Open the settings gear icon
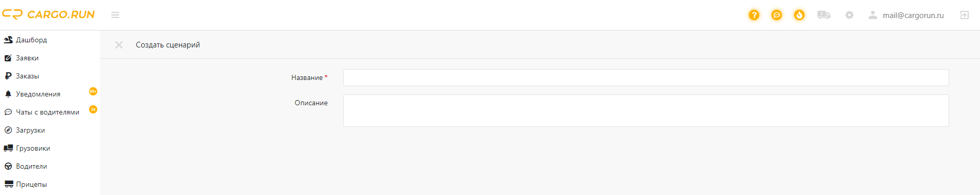 pyautogui.click(x=849, y=15)
